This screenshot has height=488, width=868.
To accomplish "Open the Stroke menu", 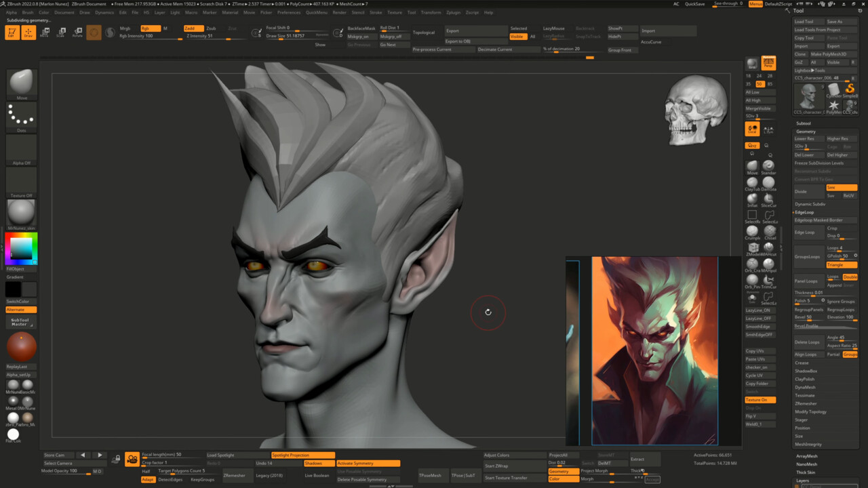I will click(x=376, y=12).
